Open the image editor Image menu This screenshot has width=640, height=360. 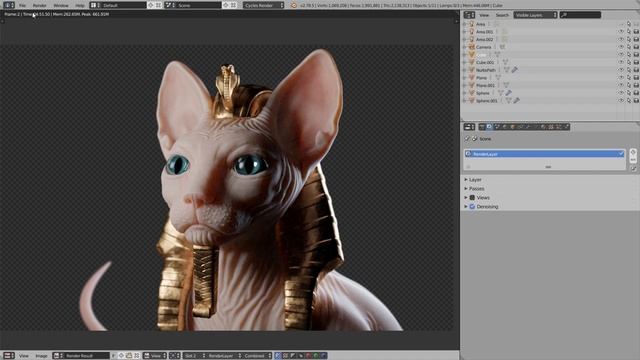41,356
